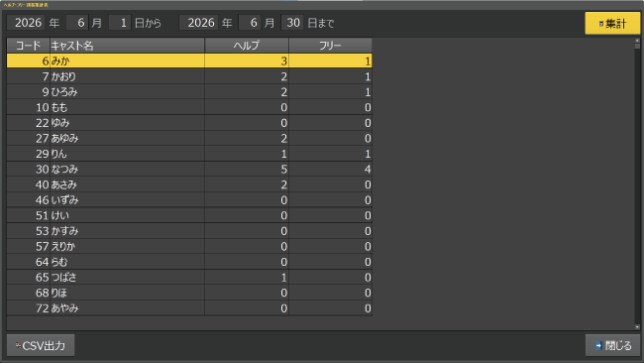This screenshot has width=644, height=363.
Task: Select the row for りん
Action: (189, 154)
